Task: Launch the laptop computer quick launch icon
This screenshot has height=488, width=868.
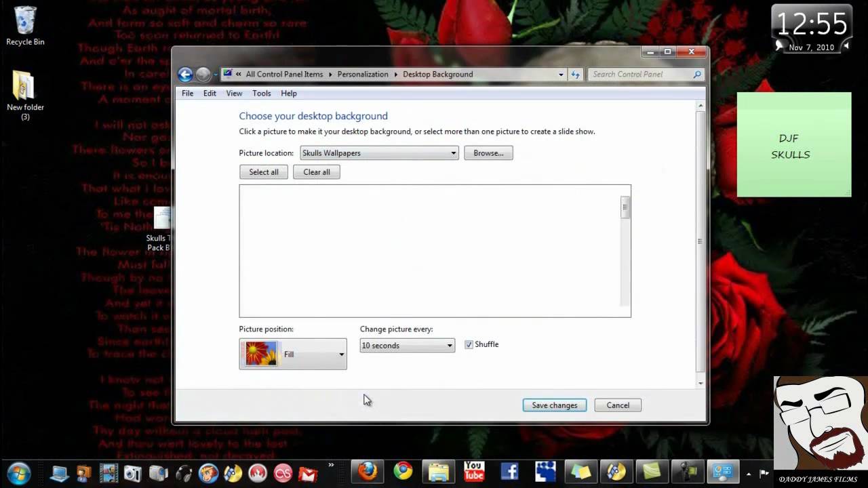Action: tap(59, 472)
